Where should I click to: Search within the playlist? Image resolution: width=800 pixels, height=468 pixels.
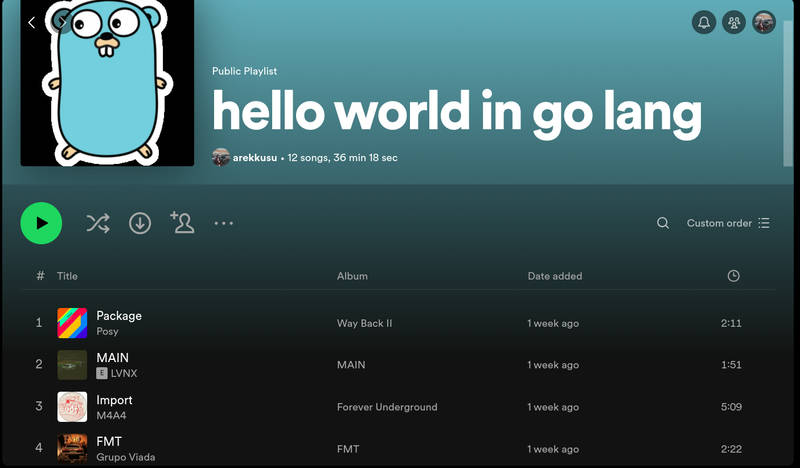coord(663,223)
